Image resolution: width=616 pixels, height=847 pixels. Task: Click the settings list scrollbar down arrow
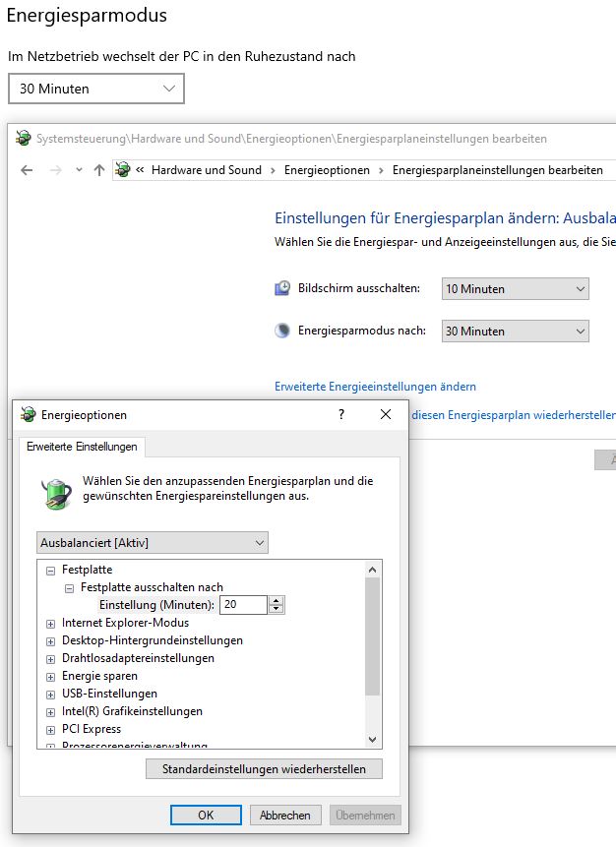[372, 739]
